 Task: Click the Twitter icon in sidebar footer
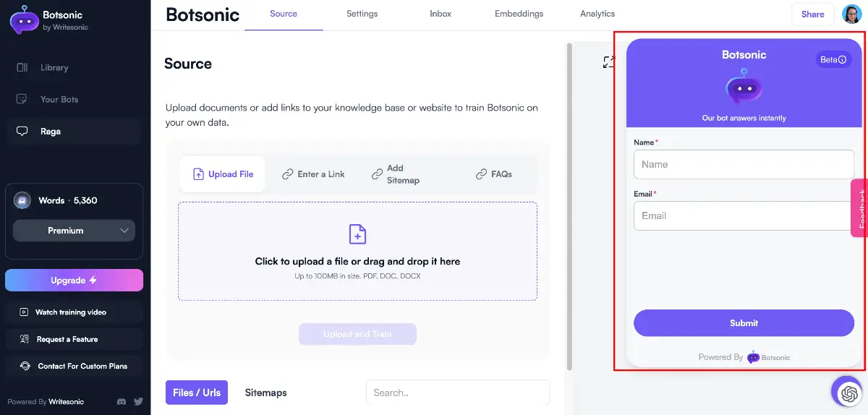point(138,401)
